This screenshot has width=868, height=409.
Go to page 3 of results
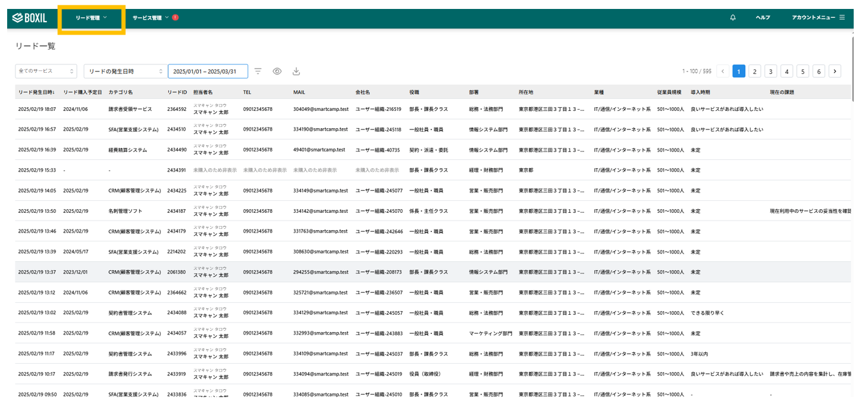click(771, 72)
